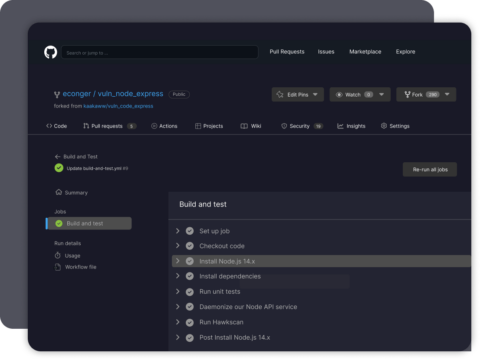
Task: Switch to the Settings tab
Action: (x=395, y=126)
